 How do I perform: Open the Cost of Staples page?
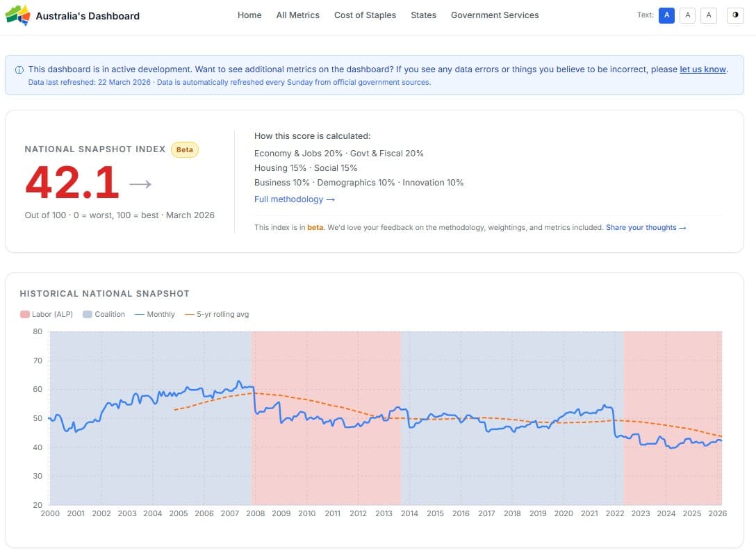click(x=365, y=15)
